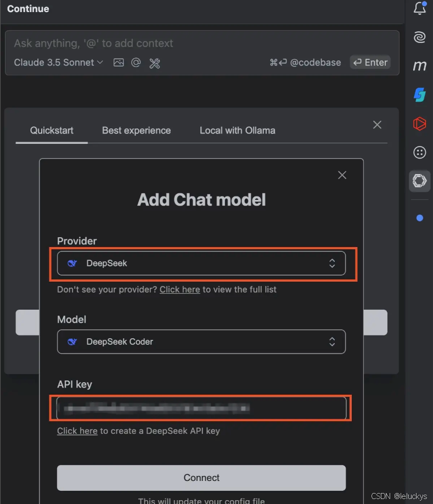
Task: Switch to the Local with Ollama tab
Action: 238,131
